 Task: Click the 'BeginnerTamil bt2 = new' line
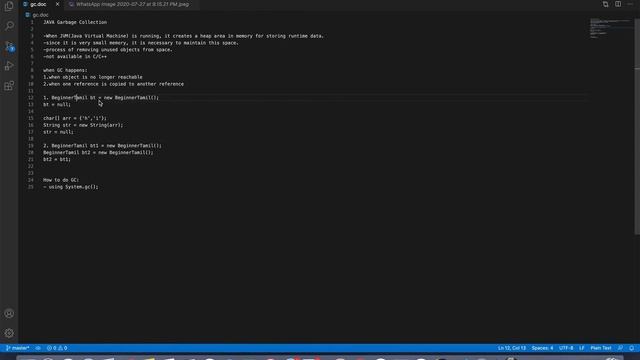click(x=98, y=153)
